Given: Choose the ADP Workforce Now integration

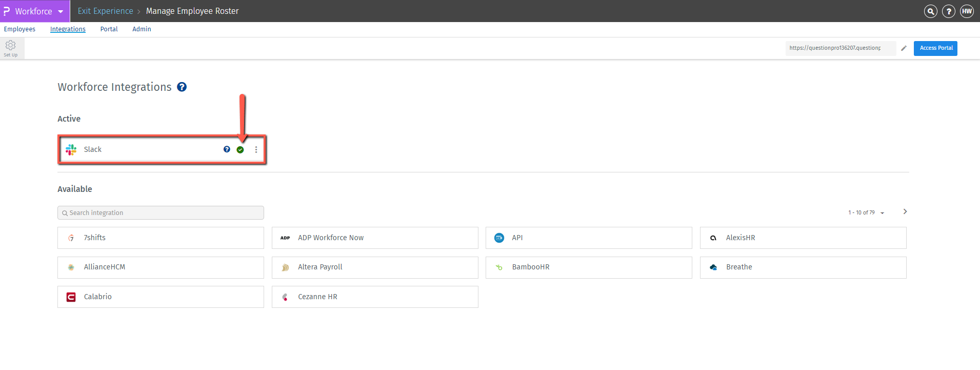Looking at the screenshot, I should point(375,238).
